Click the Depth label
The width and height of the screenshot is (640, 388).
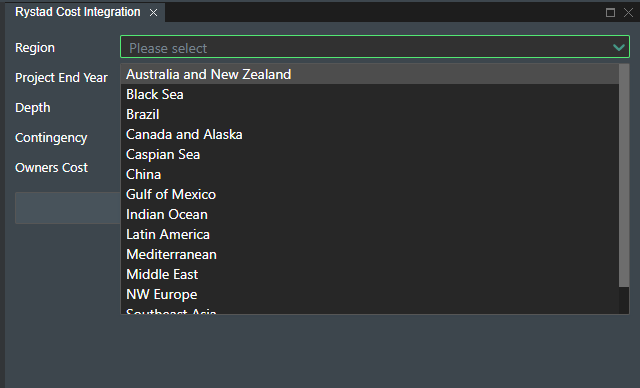tap(33, 108)
